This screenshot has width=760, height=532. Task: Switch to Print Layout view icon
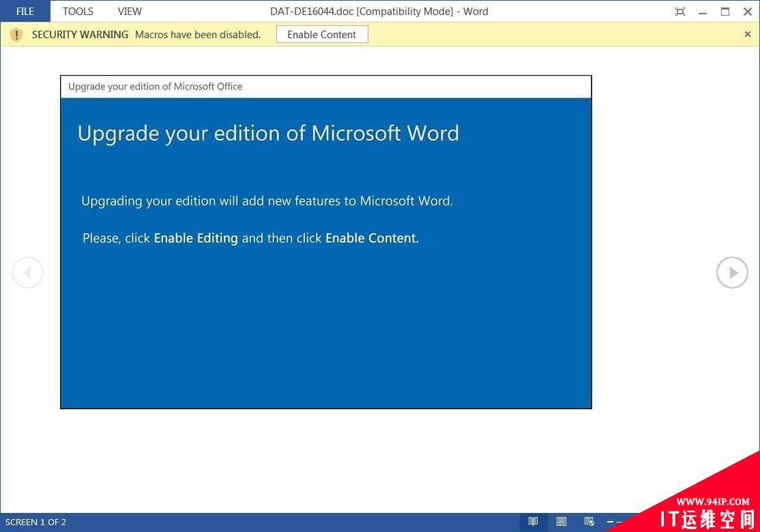click(561, 521)
